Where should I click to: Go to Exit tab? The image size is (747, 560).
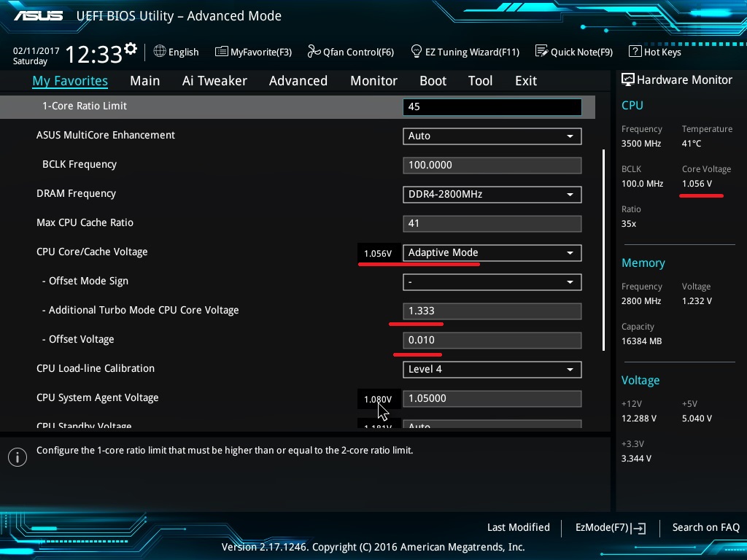point(526,81)
